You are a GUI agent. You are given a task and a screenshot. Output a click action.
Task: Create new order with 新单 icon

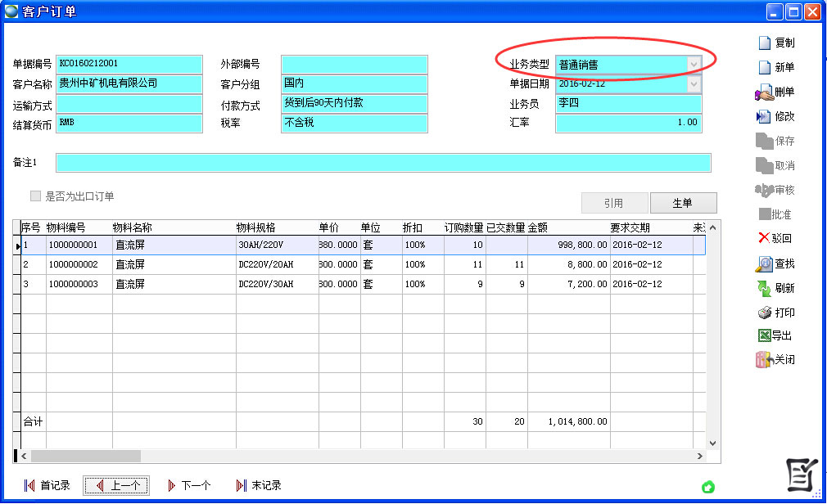coord(764,68)
